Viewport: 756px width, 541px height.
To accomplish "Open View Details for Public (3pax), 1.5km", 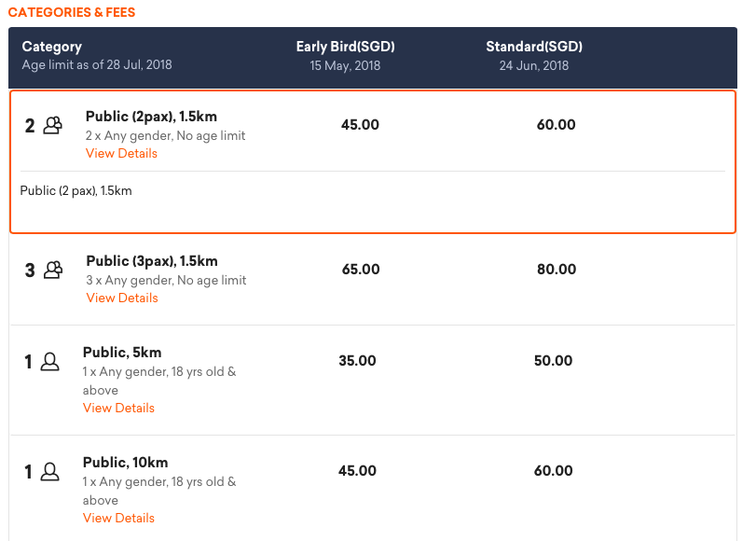I will click(x=122, y=298).
